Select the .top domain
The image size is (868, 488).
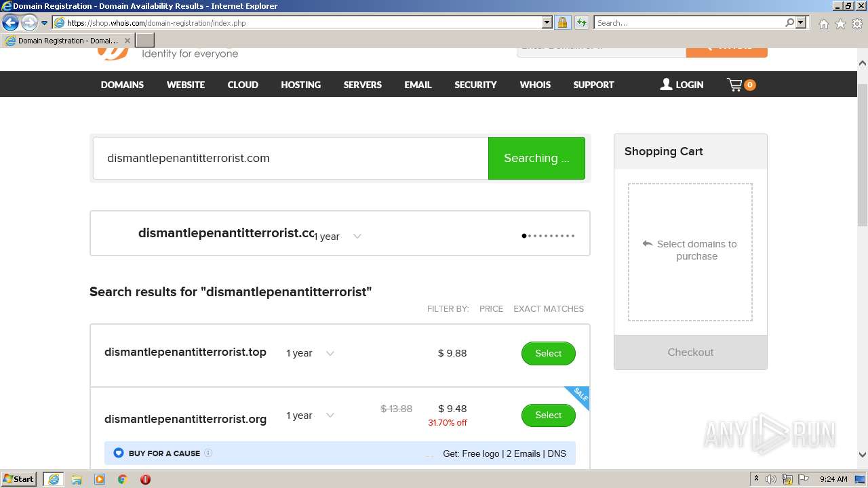[548, 353]
